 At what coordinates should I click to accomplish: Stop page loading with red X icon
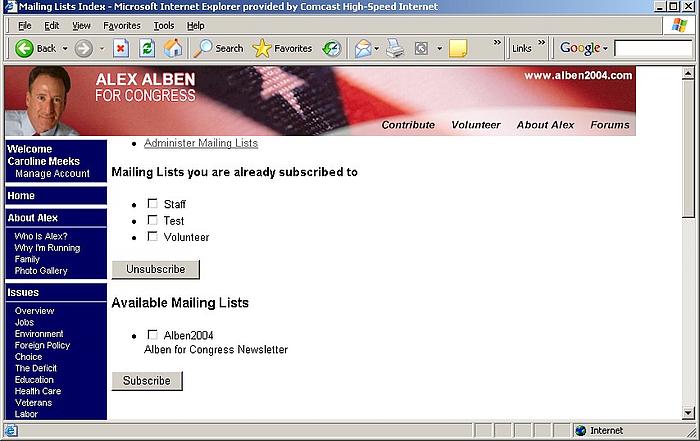point(121,48)
